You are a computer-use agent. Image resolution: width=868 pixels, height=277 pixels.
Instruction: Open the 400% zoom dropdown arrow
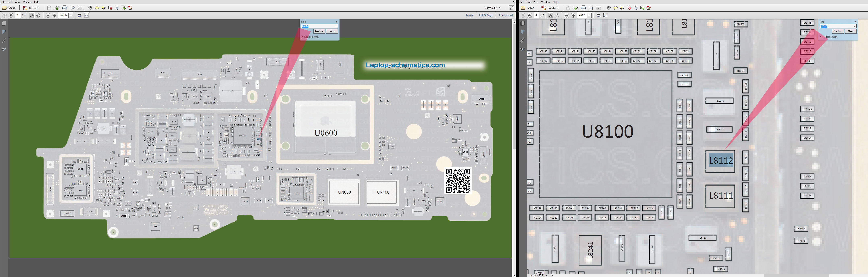point(589,15)
